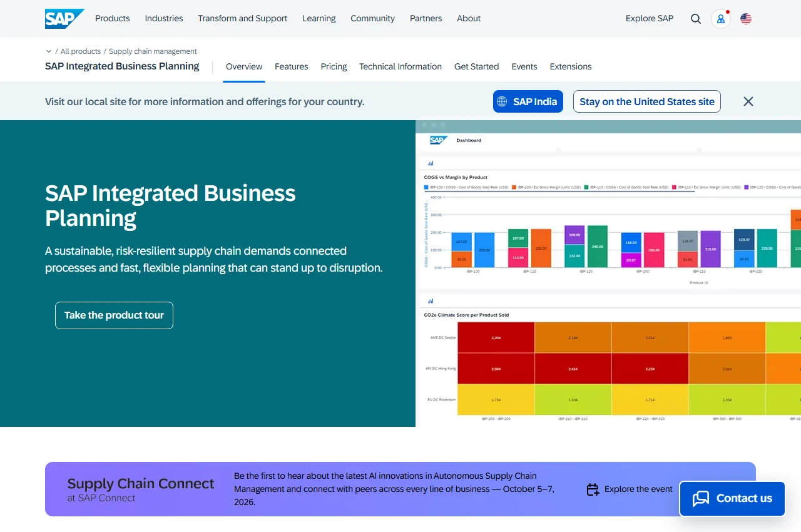Image resolution: width=801 pixels, height=532 pixels.
Task: Select the Overview tab
Action: point(244,66)
